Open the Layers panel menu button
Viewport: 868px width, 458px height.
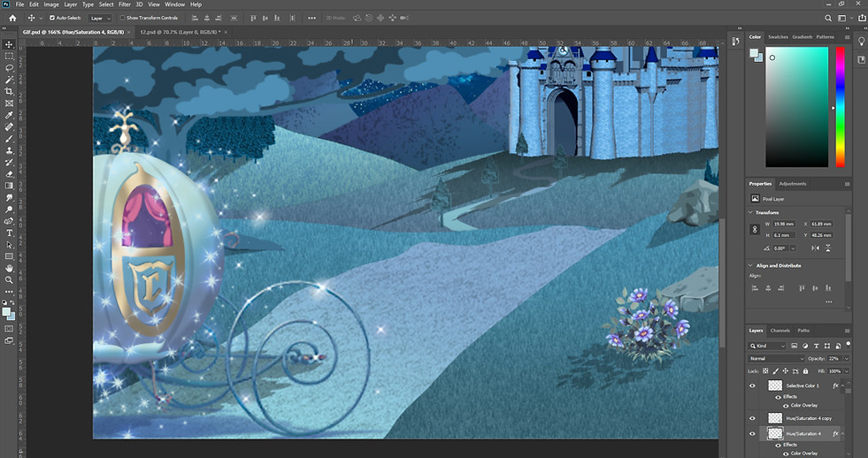click(847, 331)
